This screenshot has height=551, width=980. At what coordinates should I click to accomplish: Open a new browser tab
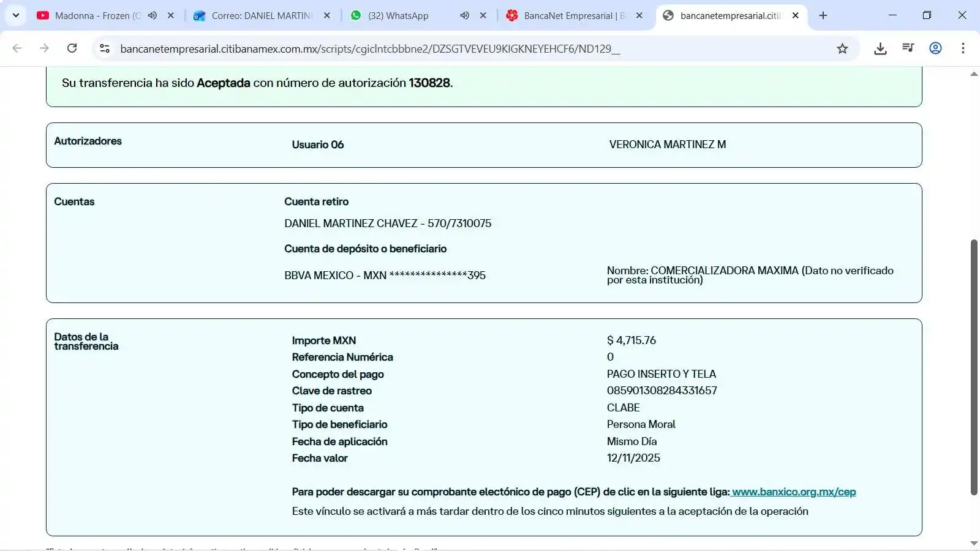click(823, 15)
